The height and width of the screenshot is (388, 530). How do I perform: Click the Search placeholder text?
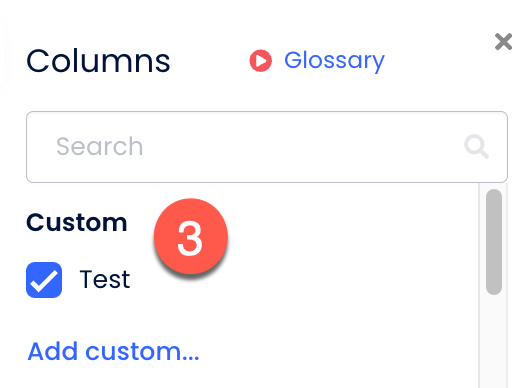(x=99, y=146)
